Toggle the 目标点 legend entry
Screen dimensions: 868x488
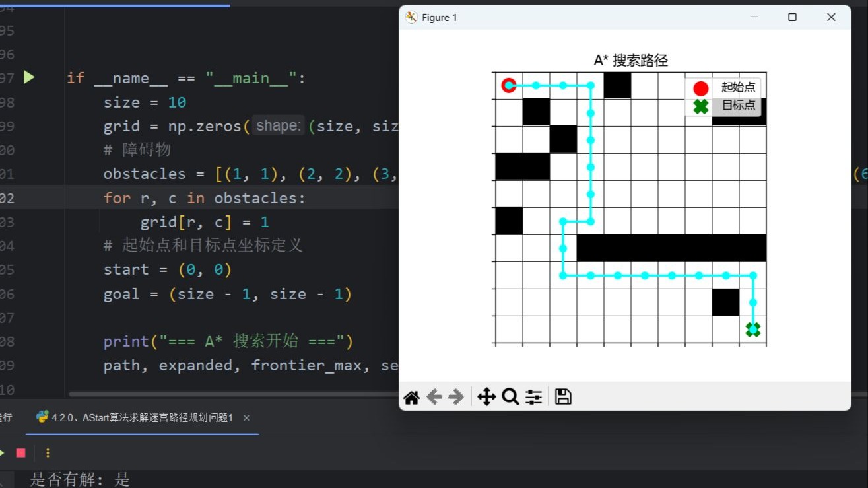click(x=737, y=106)
